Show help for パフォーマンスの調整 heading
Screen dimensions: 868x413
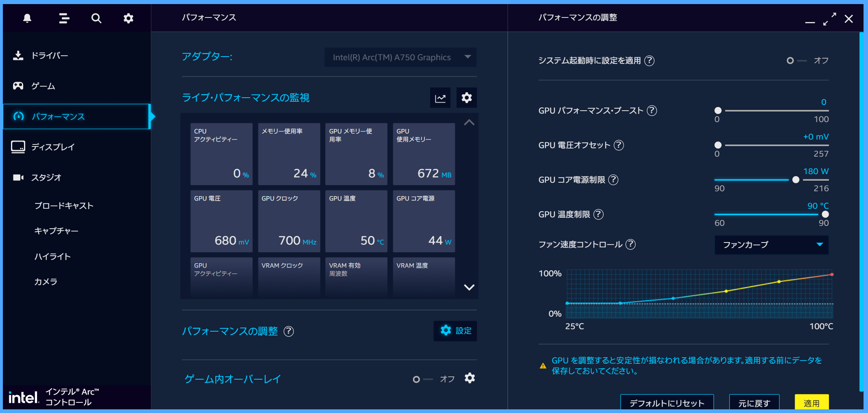click(289, 331)
